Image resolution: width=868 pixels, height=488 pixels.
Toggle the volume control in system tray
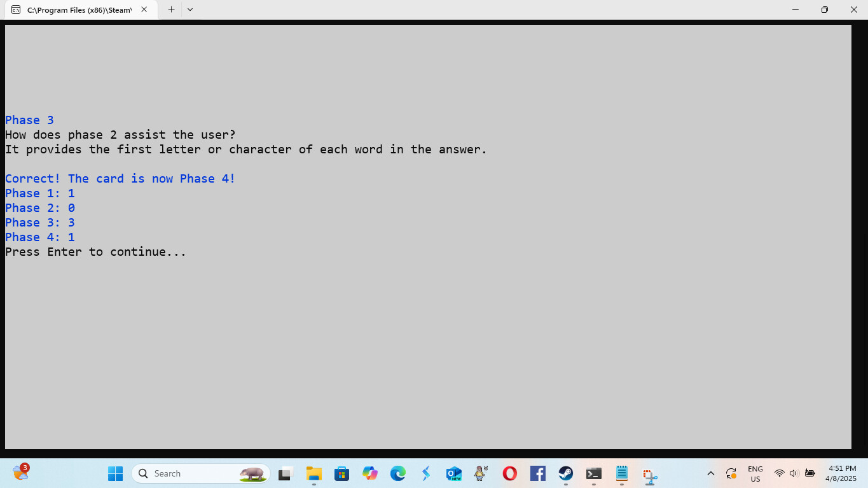793,473
